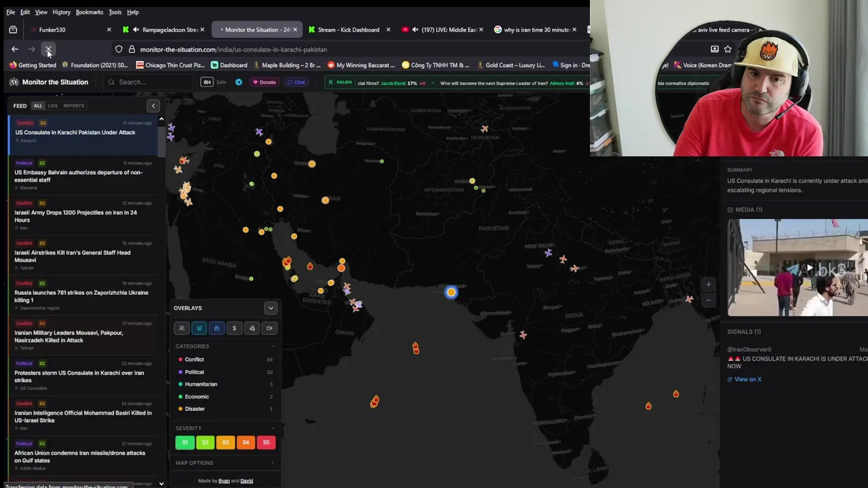The image size is (868, 488).
Task: Click the pink airplane marker over India coast
Action: point(523,335)
